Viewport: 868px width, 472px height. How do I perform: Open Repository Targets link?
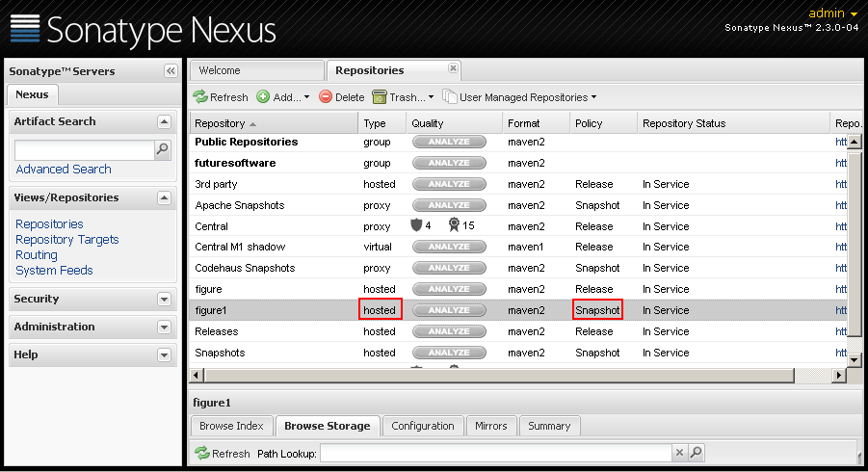(67, 240)
